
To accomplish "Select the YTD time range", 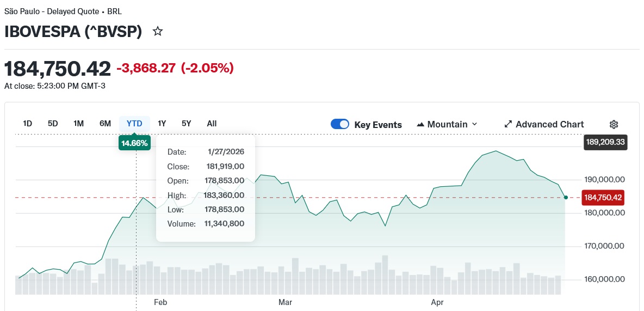I will pyautogui.click(x=134, y=124).
